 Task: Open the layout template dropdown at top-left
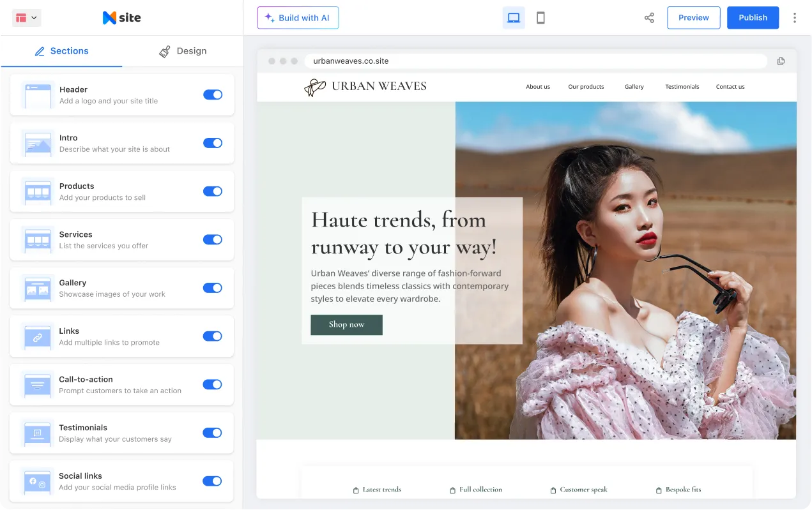tap(26, 18)
